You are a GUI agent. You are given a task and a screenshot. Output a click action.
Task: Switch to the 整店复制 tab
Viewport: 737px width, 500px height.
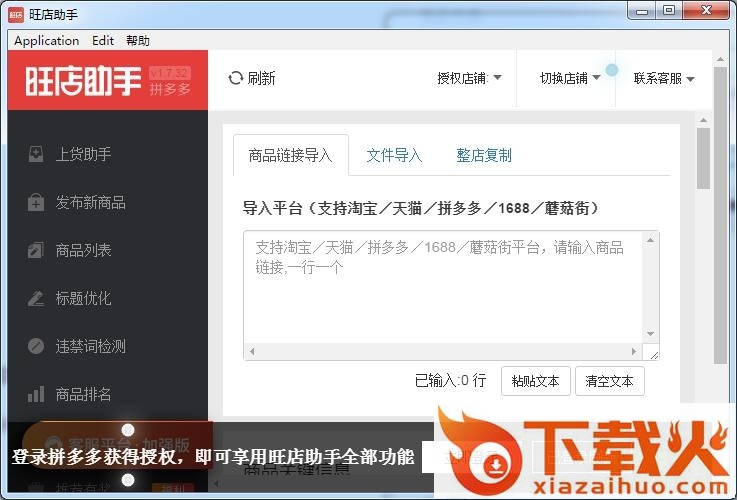[x=484, y=155]
